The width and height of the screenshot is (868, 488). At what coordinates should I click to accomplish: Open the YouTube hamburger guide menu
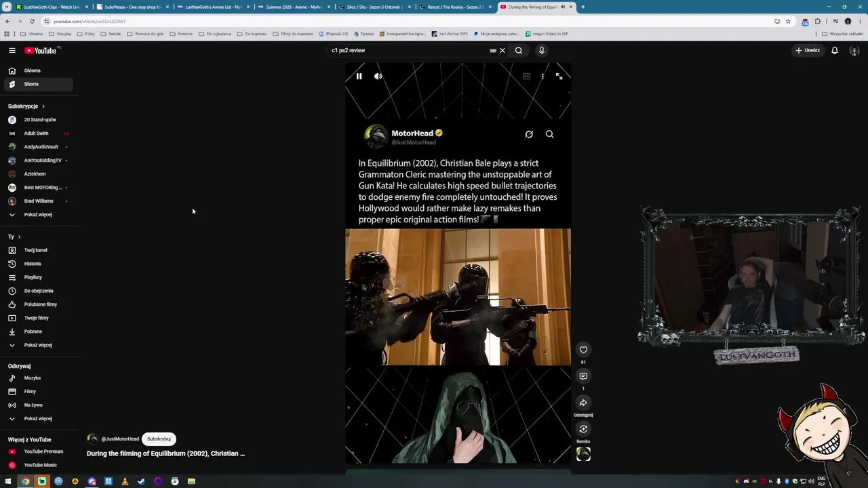pyautogui.click(x=12, y=50)
